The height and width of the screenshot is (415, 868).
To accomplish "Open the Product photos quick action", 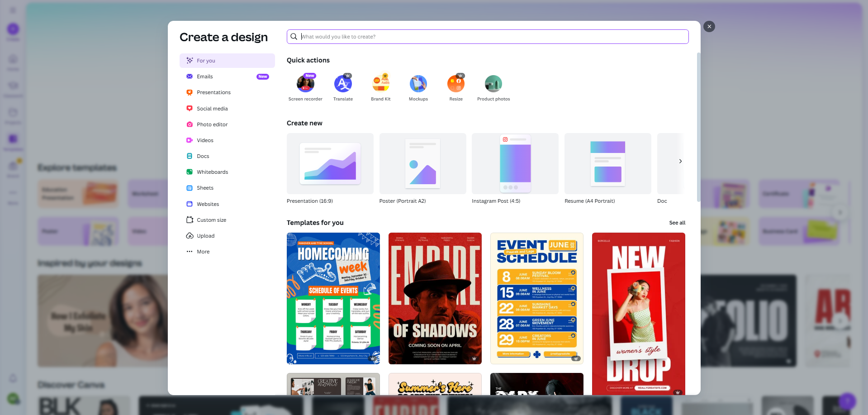I will 493,88.
